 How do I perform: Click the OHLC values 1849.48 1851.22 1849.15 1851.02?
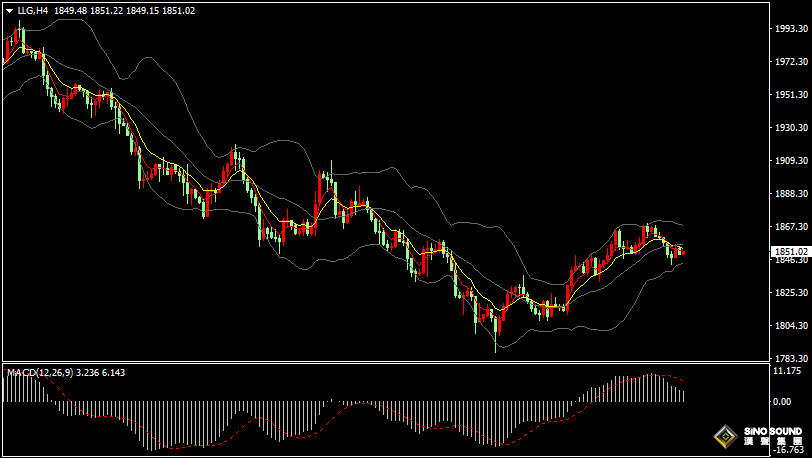(x=124, y=10)
